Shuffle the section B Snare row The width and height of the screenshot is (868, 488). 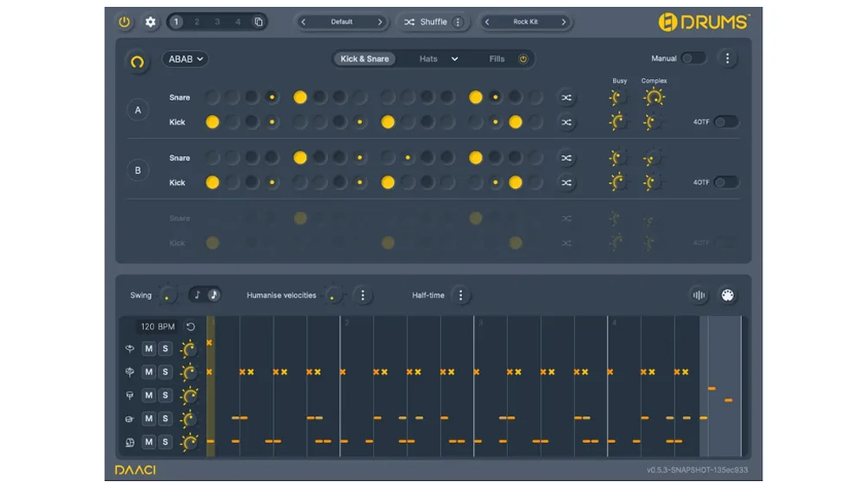[566, 158]
